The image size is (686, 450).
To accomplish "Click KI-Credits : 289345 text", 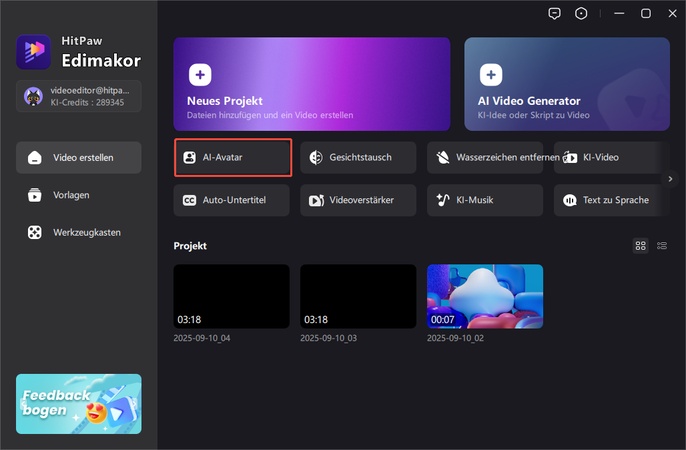I will coord(87,102).
